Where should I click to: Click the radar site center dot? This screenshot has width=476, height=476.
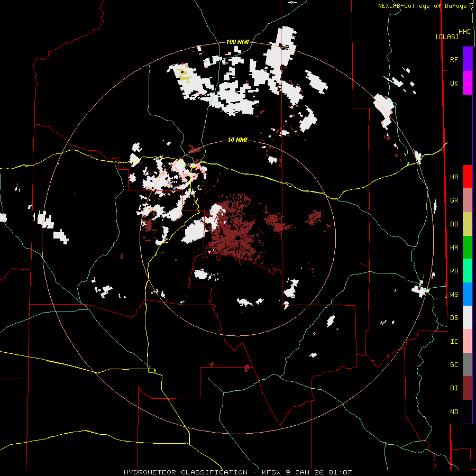pyautogui.click(x=237, y=237)
